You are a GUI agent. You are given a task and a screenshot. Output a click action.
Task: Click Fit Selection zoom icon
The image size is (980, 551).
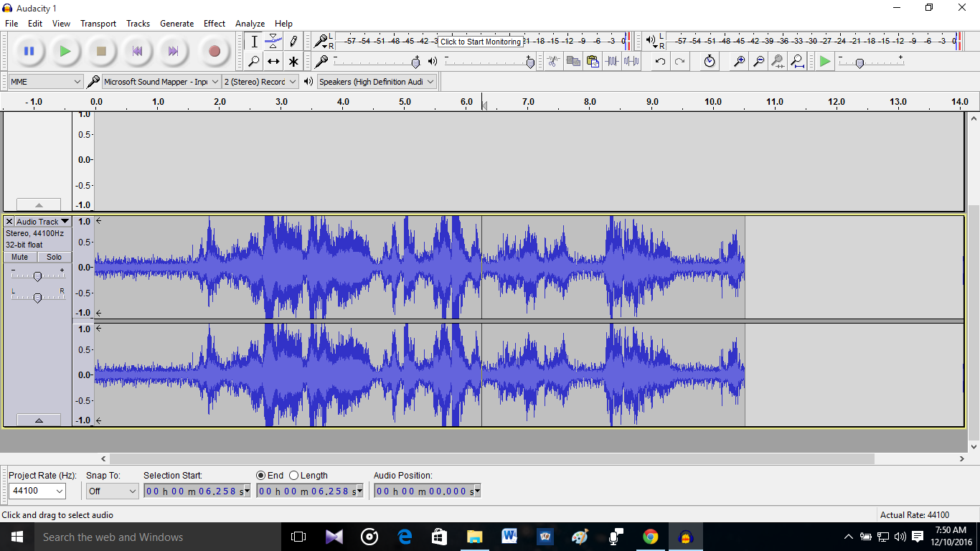pos(777,62)
